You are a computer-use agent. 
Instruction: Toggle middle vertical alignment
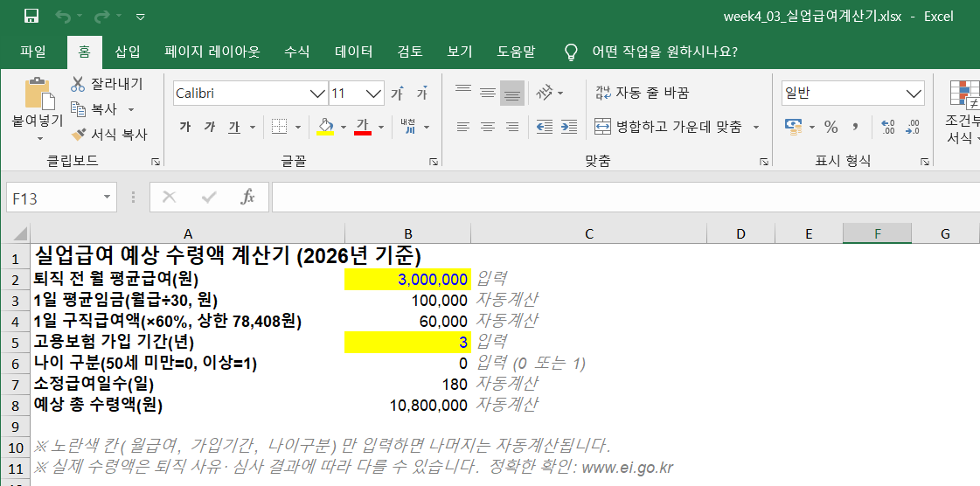488,93
